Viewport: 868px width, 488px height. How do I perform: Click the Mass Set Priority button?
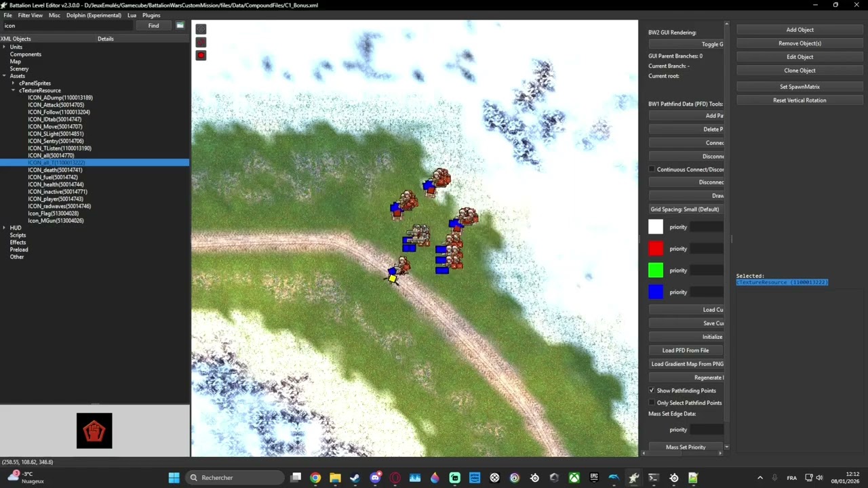[686, 447]
